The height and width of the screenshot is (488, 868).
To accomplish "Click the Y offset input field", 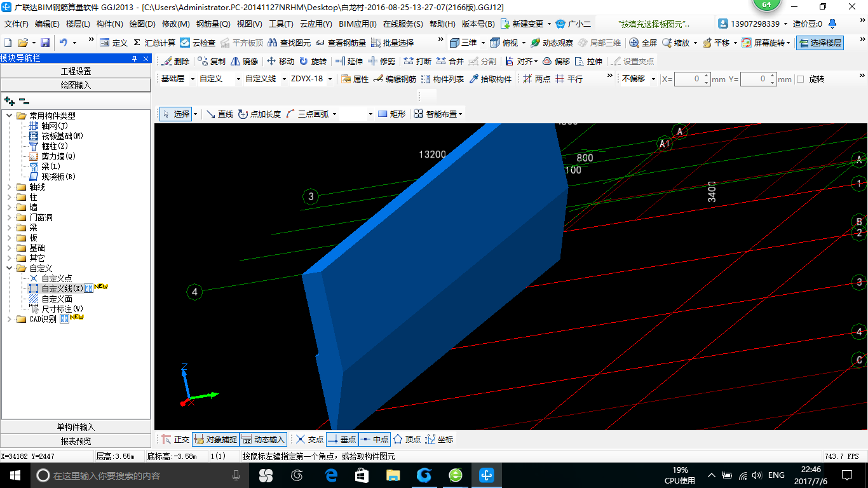I will tap(758, 79).
